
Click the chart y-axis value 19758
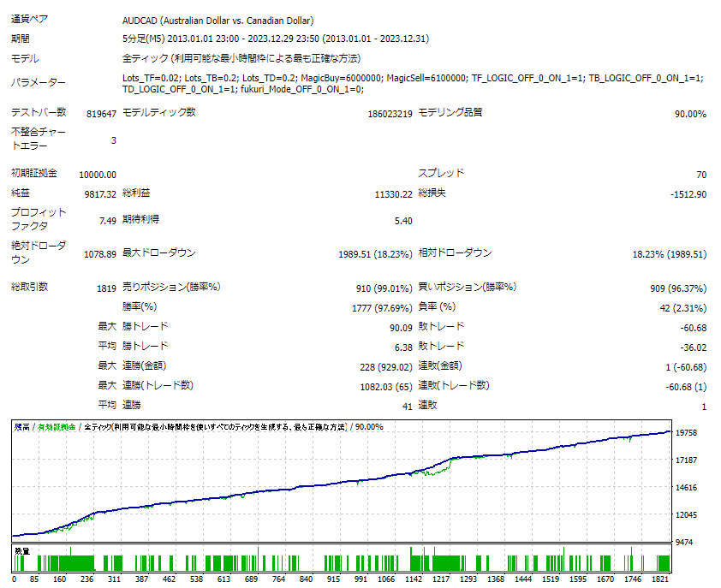686,432
